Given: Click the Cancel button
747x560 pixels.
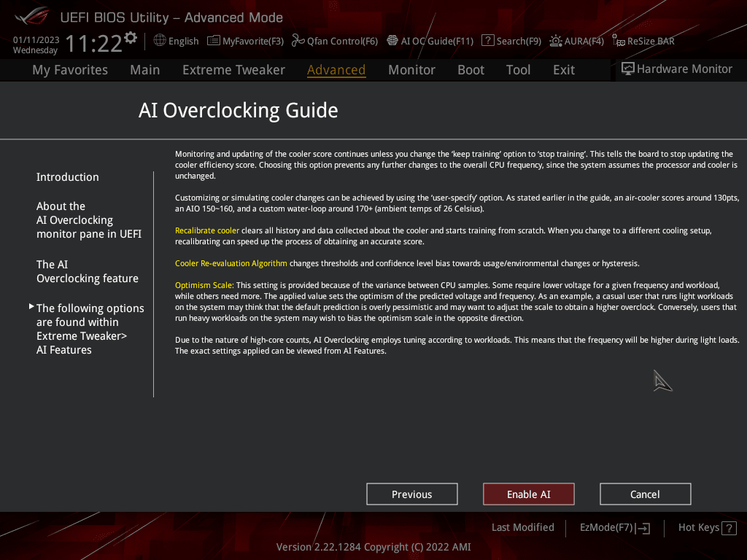Looking at the screenshot, I should coord(645,494).
